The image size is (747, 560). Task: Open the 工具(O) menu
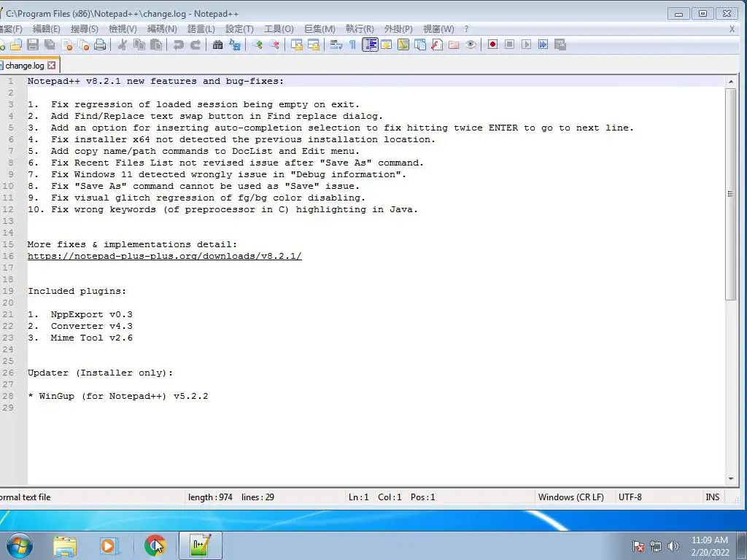click(279, 29)
